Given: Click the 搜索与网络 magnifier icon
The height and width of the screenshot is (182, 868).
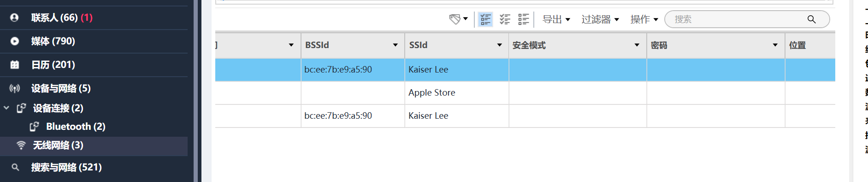Looking at the screenshot, I should tap(15, 167).
